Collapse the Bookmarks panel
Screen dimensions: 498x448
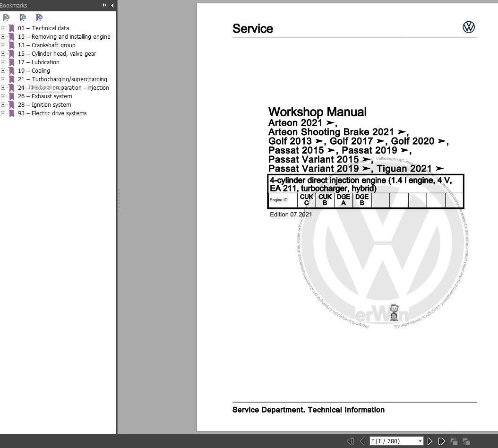pos(112,6)
